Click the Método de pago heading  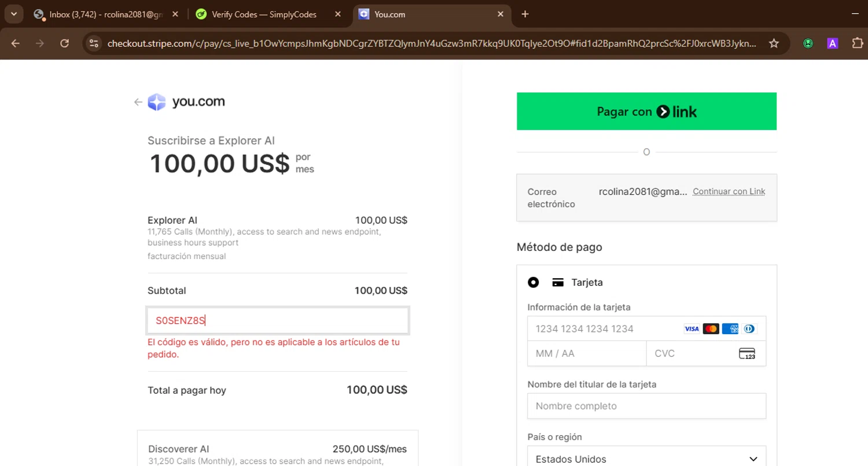(560, 247)
